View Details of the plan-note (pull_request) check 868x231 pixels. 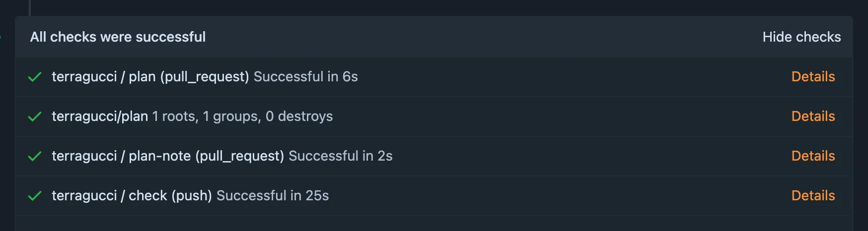click(x=813, y=156)
